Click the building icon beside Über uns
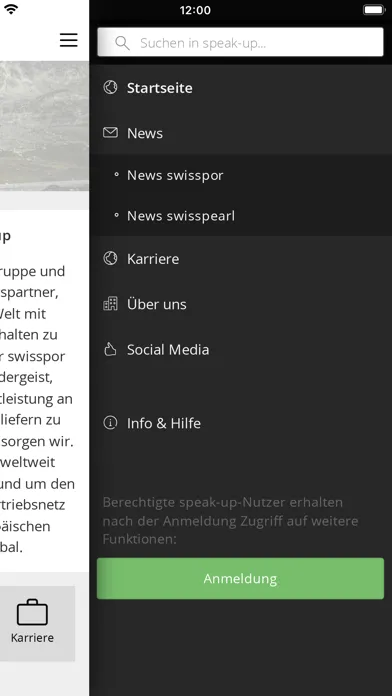This screenshot has height=696, width=392. (x=110, y=304)
